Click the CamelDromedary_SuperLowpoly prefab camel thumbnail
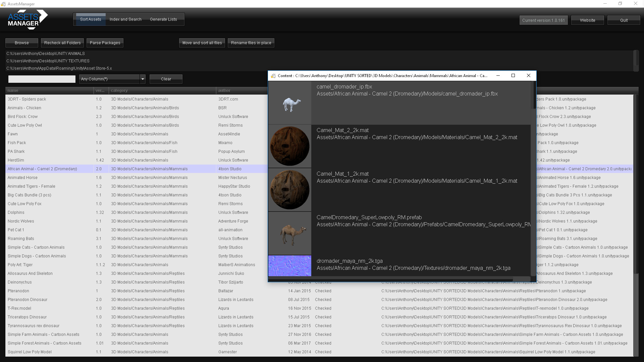Image resolution: width=644 pixels, height=362 pixels. coord(289,233)
